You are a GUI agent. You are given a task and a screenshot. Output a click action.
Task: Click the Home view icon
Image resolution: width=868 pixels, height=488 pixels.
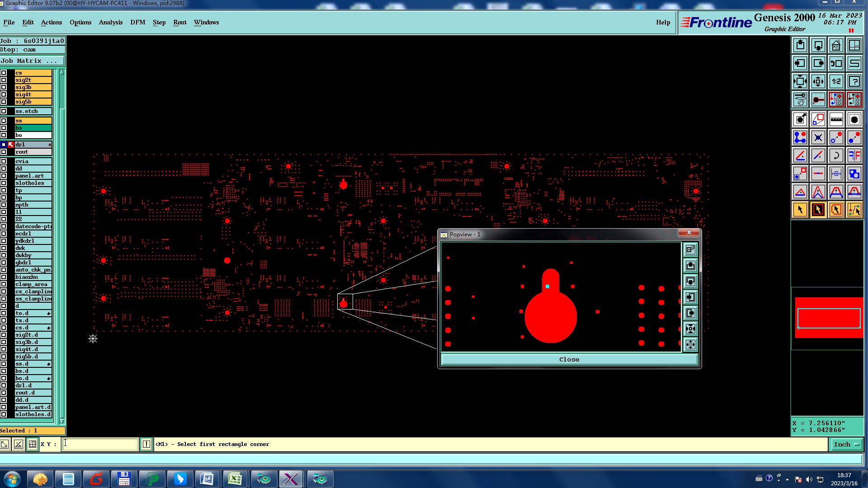click(836, 45)
